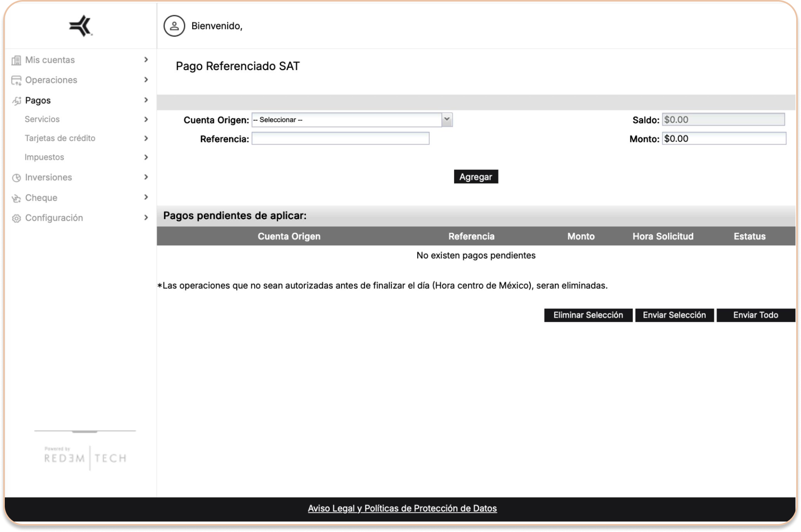Viewport: 801px width, 532px height.
Task: Click the Inversiones pie chart icon
Action: 16,178
